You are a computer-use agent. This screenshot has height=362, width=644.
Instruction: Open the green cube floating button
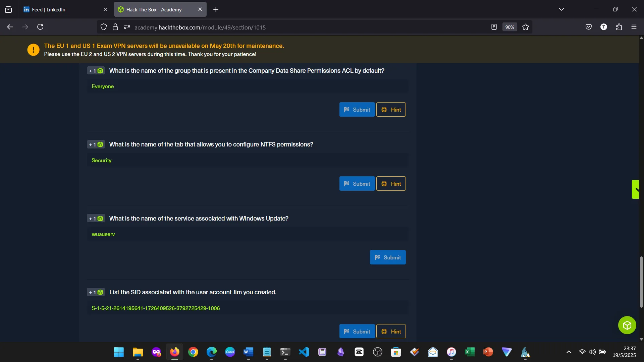point(627,325)
